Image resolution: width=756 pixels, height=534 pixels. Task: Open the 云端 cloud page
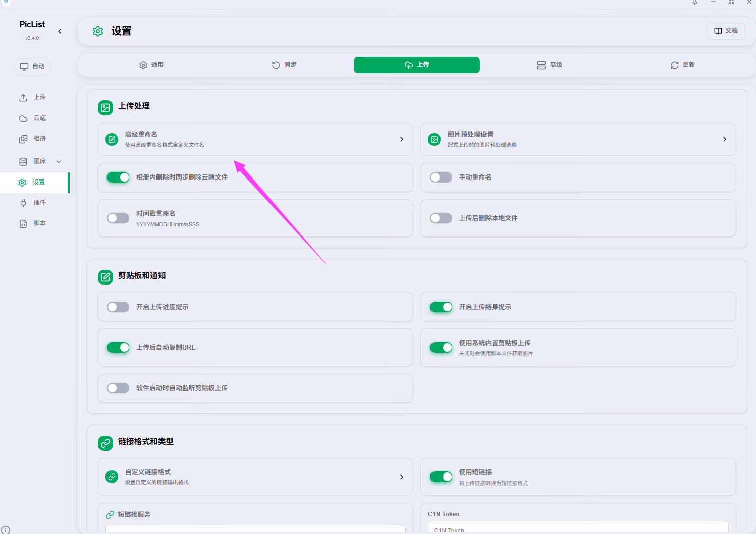[x=34, y=118]
